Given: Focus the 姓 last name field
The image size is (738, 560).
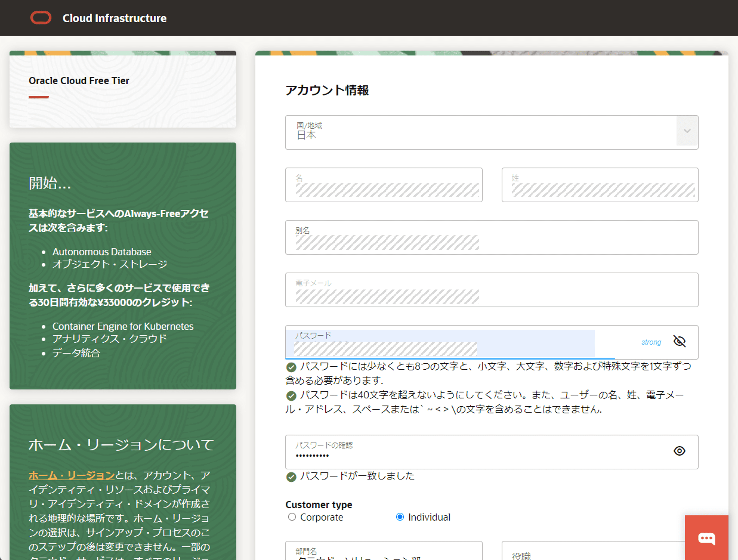Looking at the screenshot, I should point(600,185).
